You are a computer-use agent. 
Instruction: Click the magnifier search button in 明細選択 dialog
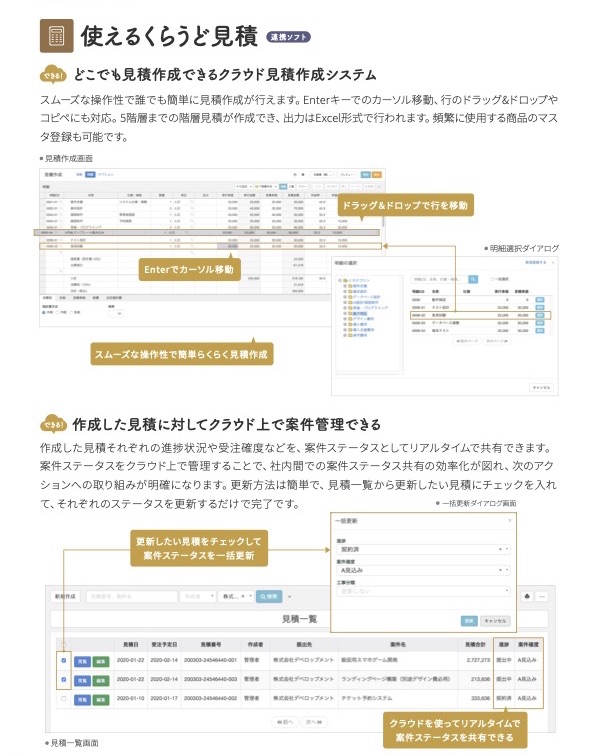473,279
